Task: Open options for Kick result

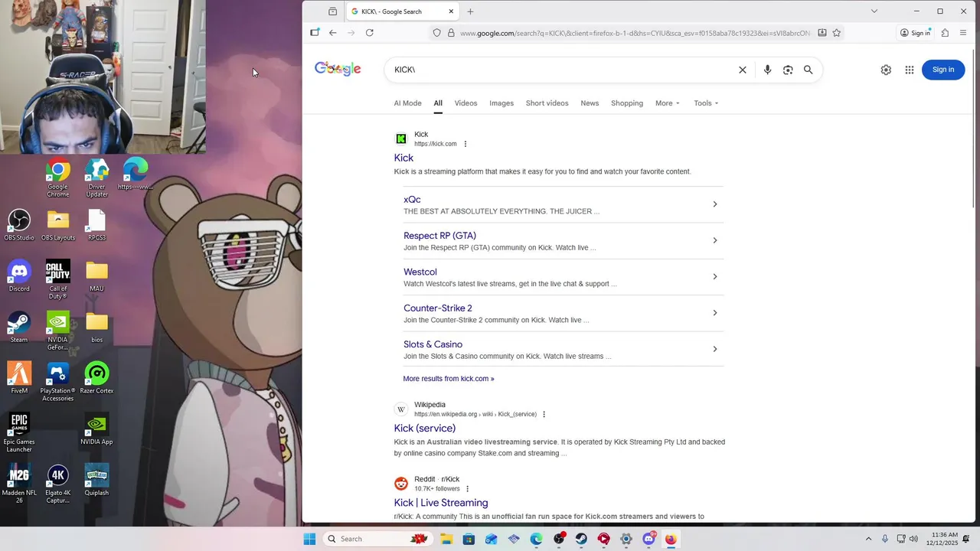Action: click(x=465, y=144)
